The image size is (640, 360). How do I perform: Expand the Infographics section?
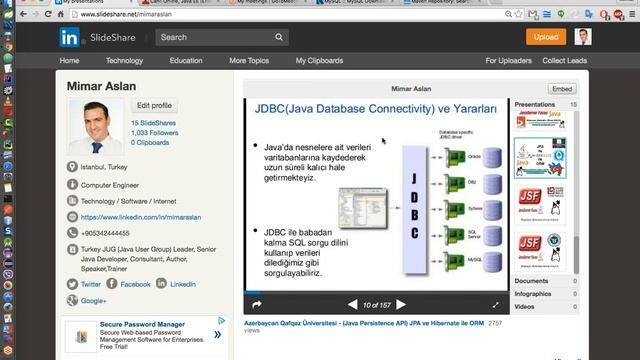[x=546, y=294]
